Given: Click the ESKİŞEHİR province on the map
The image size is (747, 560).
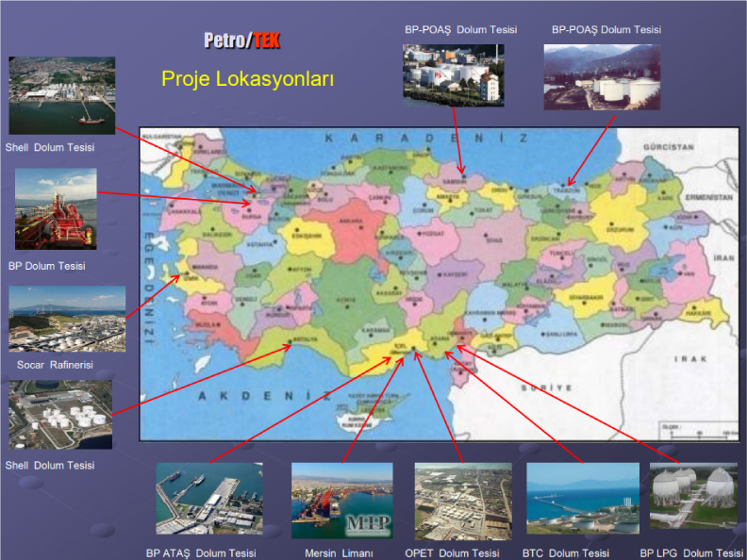Looking at the screenshot, I should (x=307, y=237).
